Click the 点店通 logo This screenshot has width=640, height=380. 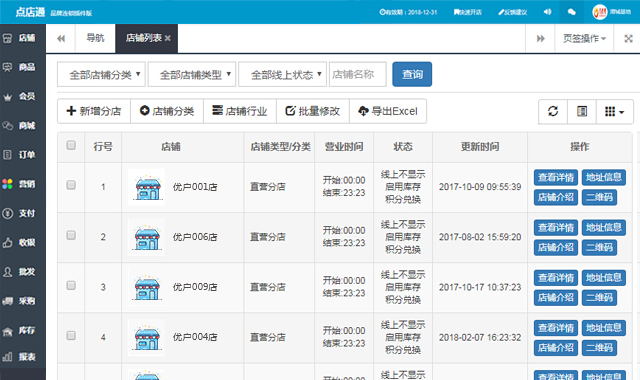[30, 12]
